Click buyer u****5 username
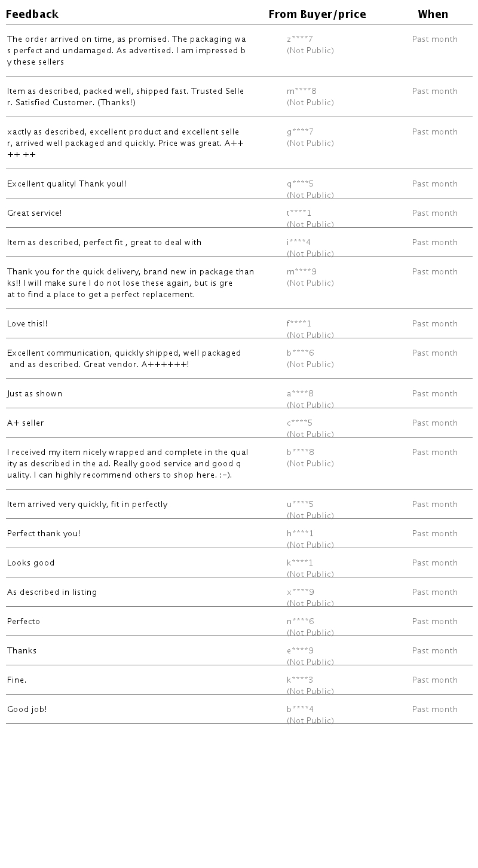This screenshot has width=478, height=868. (x=300, y=505)
